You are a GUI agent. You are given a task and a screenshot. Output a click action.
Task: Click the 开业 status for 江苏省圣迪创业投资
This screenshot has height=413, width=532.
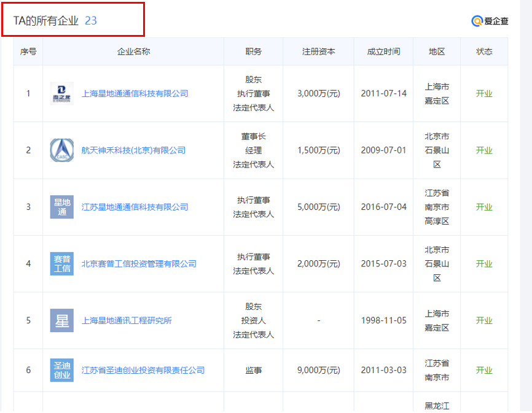(484, 370)
